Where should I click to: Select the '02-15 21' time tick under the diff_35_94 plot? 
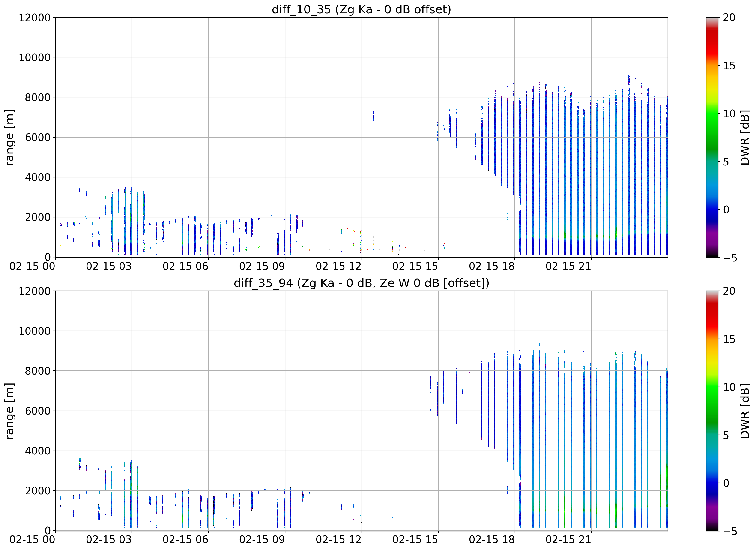[x=568, y=540]
